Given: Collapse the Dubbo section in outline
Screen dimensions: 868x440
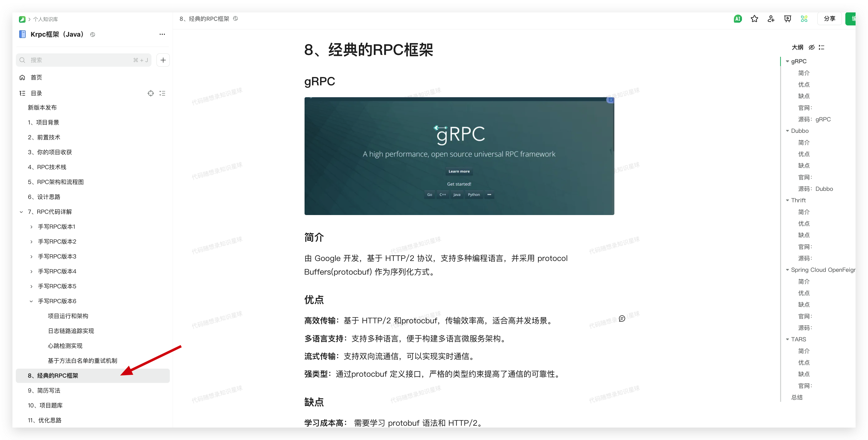Looking at the screenshot, I should [x=787, y=131].
